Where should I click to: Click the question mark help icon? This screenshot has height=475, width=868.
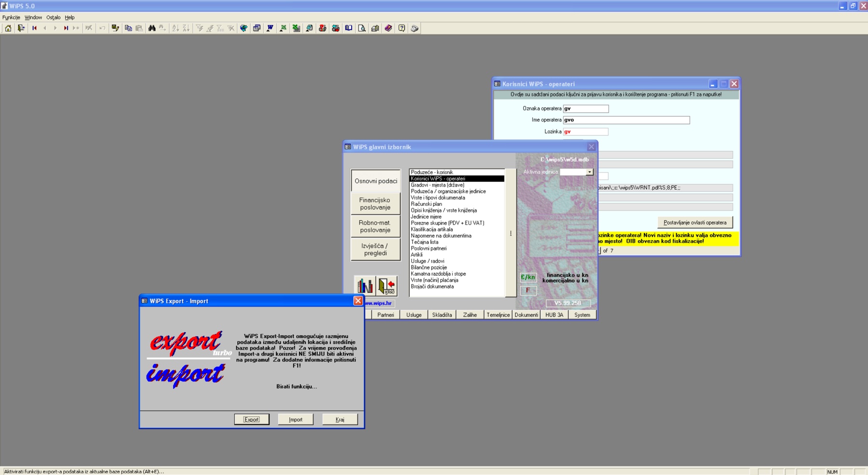click(x=402, y=28)
